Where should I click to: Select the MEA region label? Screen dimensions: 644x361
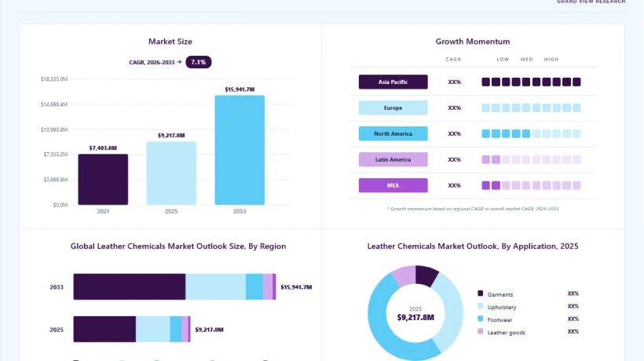click(x=393, y=185)
